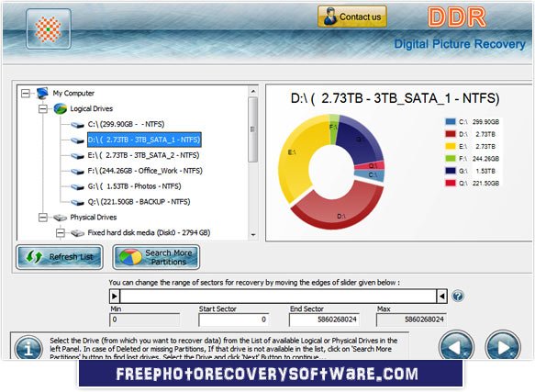Select the G:\ Photos drive
Image resolution: width=535 pixels, height=392 pixels.
(x=134, y=186)
